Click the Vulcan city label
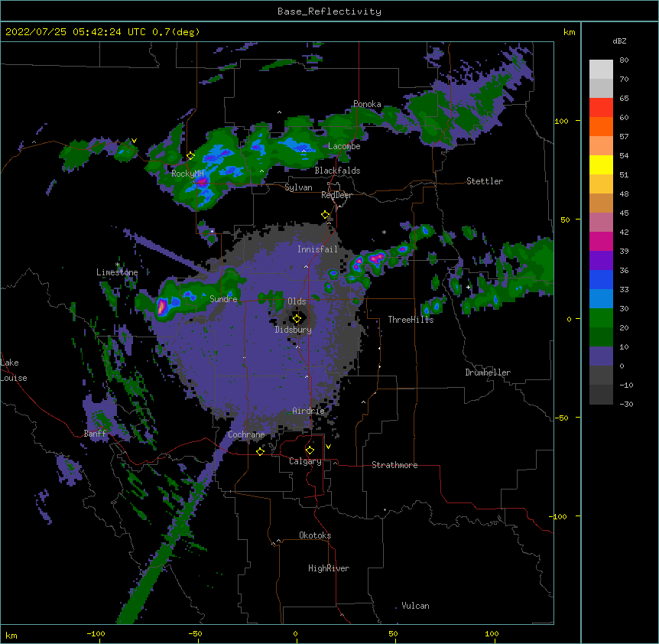The image size is (659, 644). 415,606
